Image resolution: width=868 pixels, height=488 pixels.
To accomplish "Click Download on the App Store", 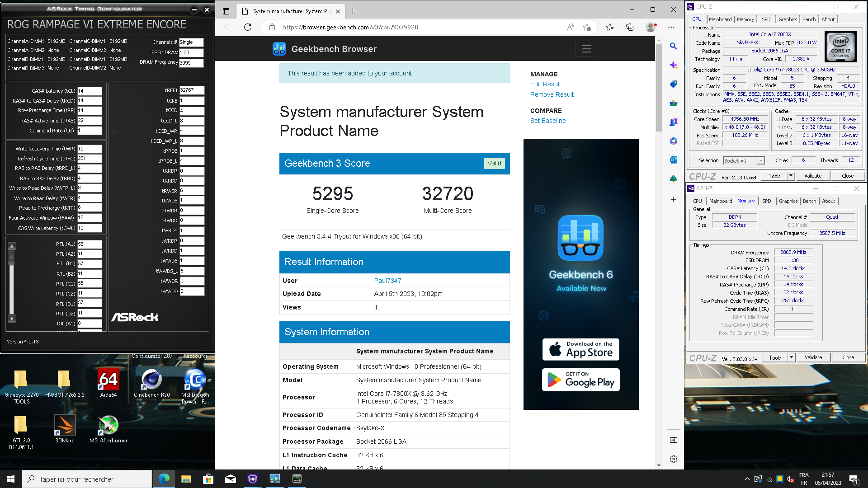I will [x=581, y=349].
